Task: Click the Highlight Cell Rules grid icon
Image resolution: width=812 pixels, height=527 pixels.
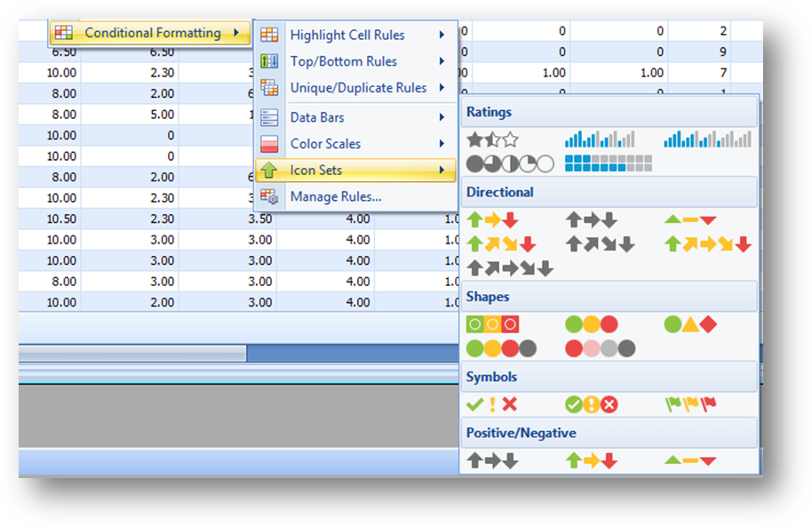Action: pos(269,35)
